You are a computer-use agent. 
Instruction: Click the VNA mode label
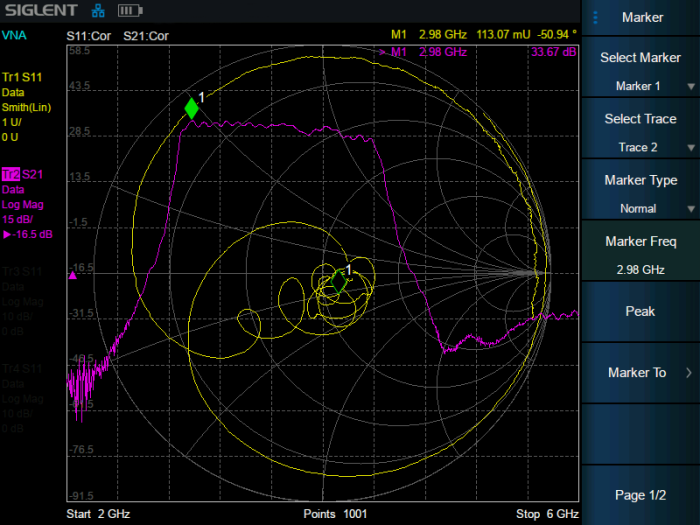[x=14, y=35]
